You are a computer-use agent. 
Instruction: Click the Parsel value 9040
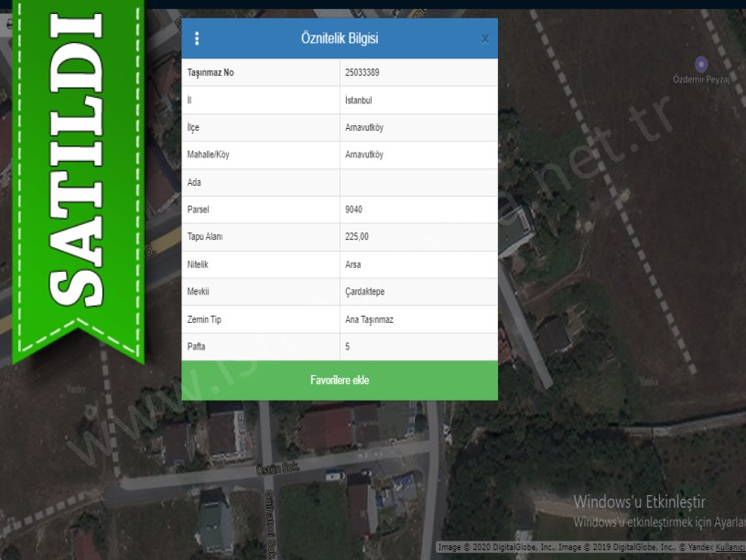point(353,210)
